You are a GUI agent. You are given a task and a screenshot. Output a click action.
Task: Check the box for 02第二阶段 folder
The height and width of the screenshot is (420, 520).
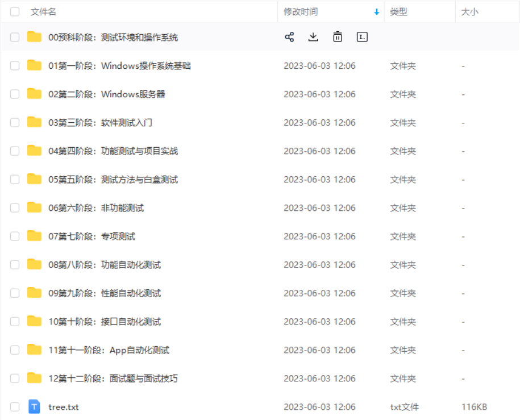[15, 94]
